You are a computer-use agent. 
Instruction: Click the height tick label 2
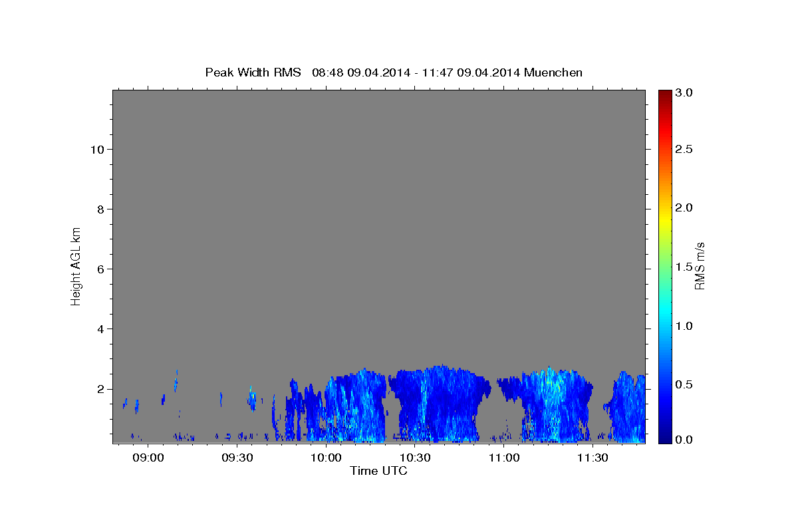(x=100, y=389)
